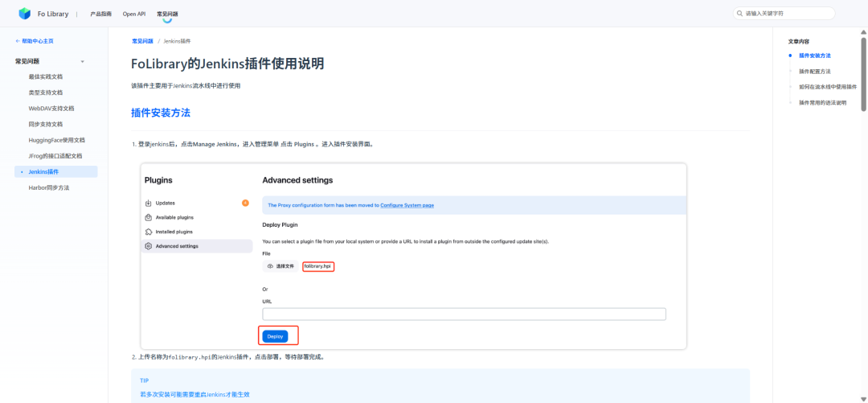Click the Installed plugins puzzle icon
The width and height of the screenshot is (868, 403).
pyautogui.click(x=149, y=232)
